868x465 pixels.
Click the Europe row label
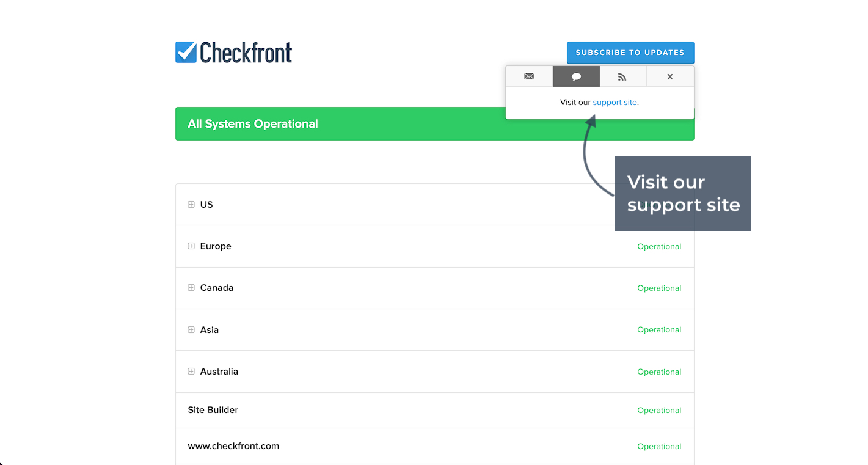coord(216,246)
